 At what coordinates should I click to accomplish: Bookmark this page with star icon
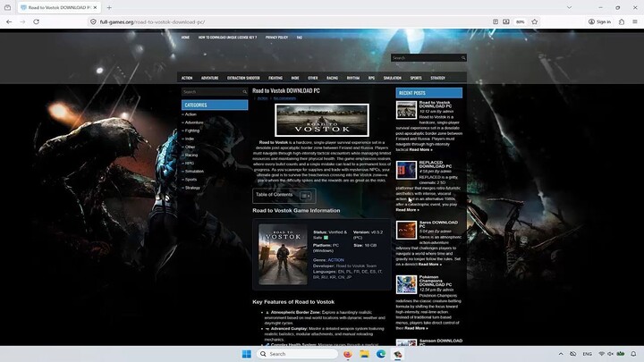[534, 21]
